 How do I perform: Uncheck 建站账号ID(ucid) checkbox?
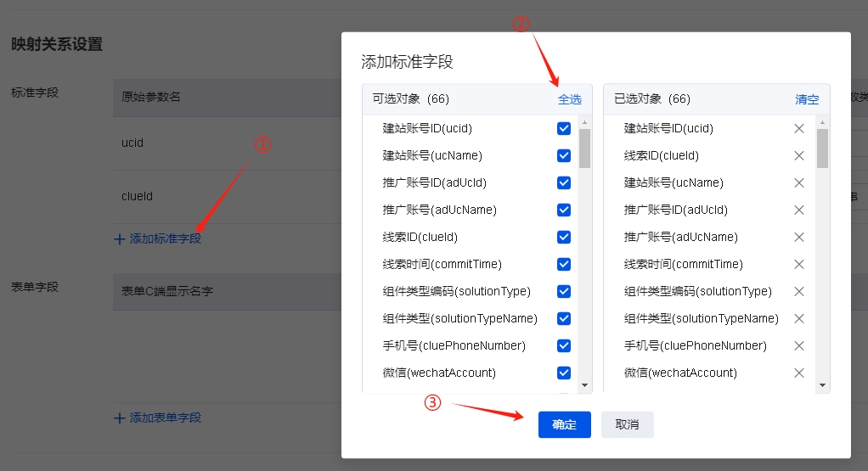pos(564,129)
